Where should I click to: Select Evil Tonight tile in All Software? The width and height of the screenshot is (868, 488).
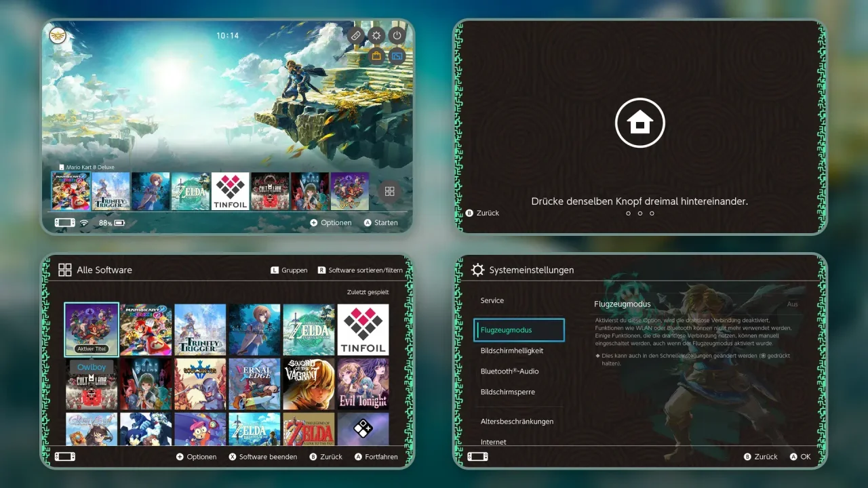363,384
